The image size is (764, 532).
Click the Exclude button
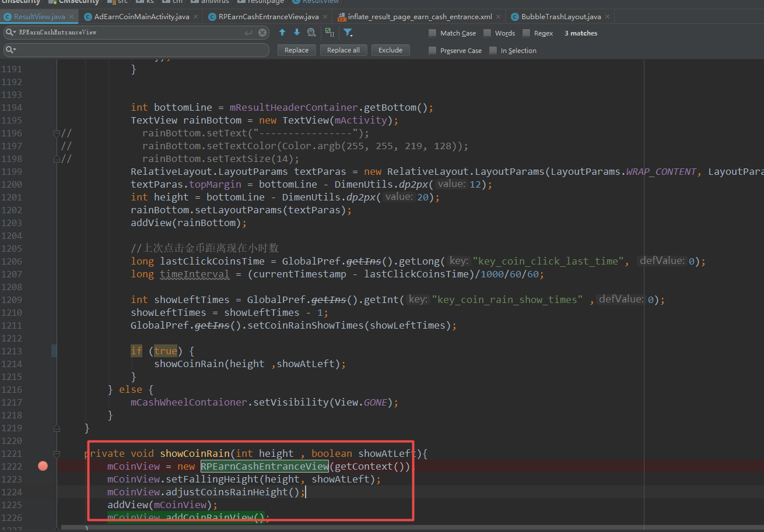coord(390,50)
